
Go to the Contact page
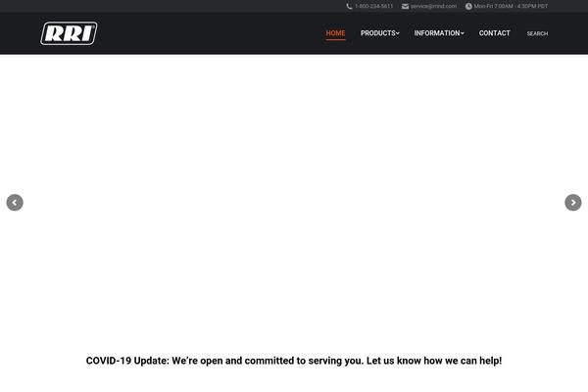[494, 33]
